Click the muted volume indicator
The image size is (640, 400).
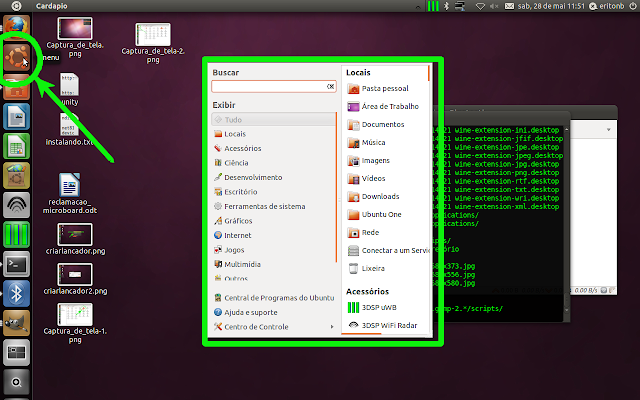point(494,6)
